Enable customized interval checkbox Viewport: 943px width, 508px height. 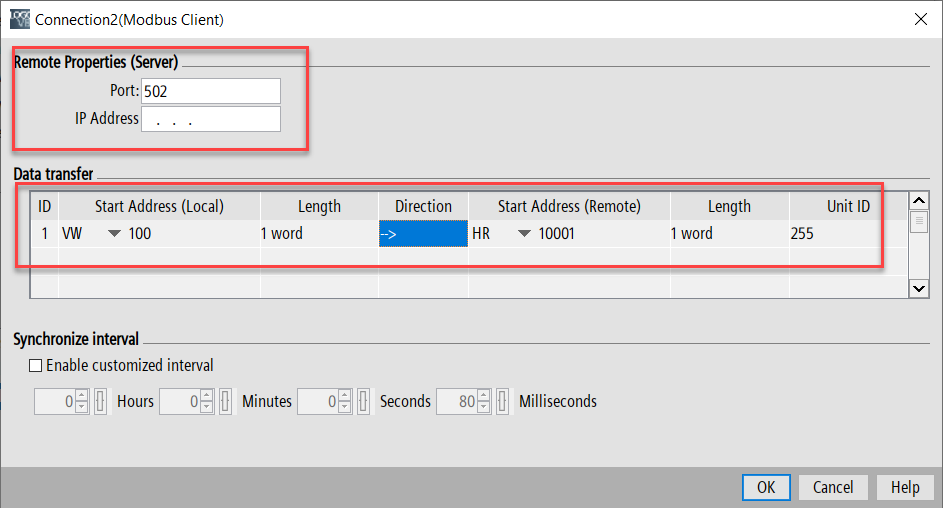click(36, 366)
